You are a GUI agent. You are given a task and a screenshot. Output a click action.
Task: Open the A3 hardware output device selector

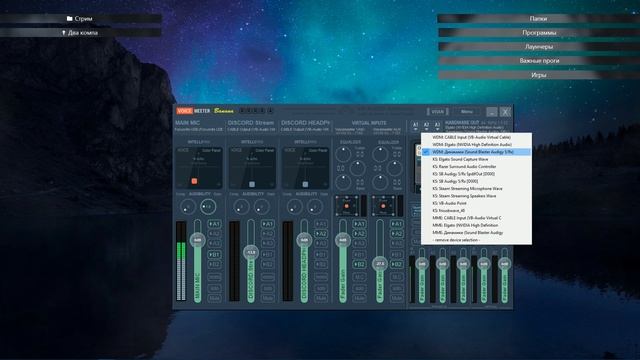pos(438,125)
